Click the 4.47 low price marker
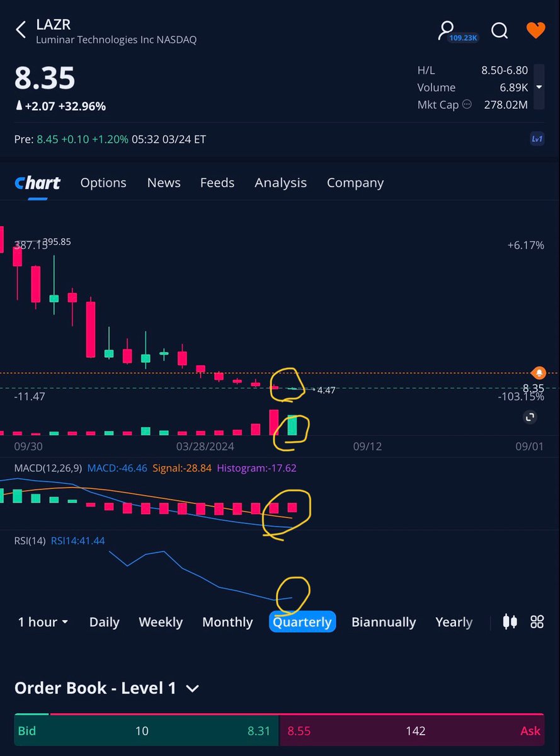Image resolution: width=560 pixels, height=756 pixels. [x=326, y=391]
